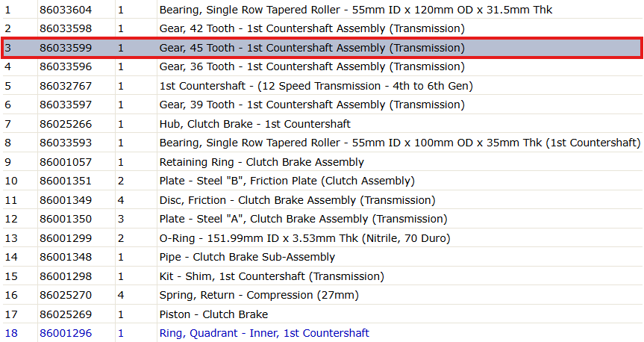
Task: Click the O-Ring 151.99mm ID description
Action: point(304,238)
